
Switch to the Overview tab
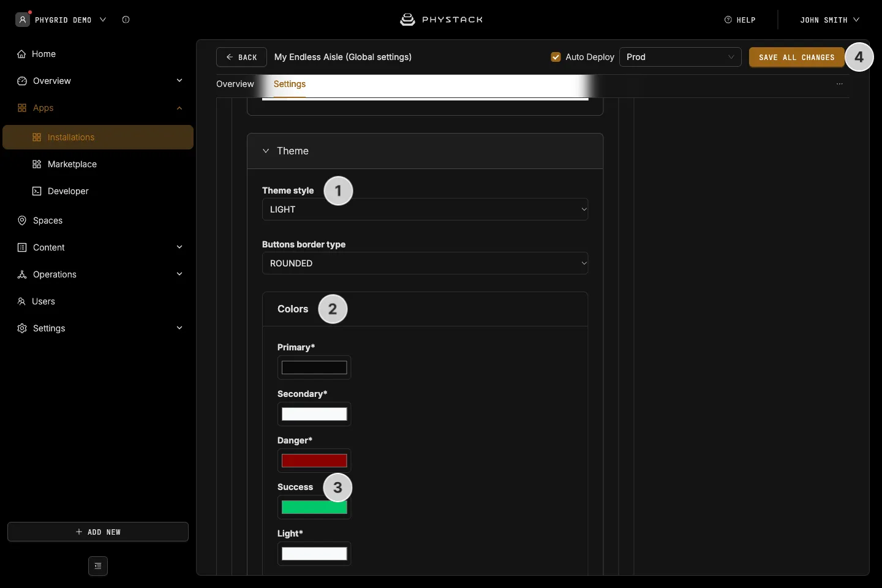click(x=235, y=84)
